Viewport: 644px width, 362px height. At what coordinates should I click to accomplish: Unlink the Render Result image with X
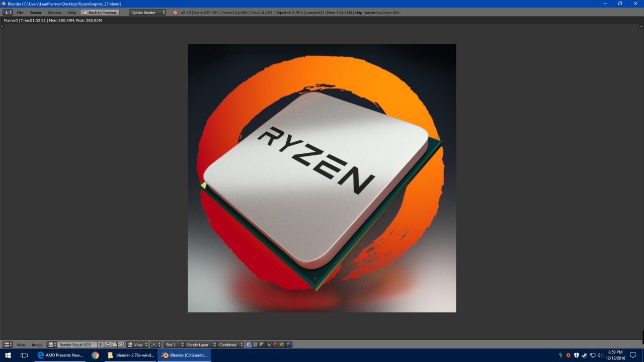121,345
